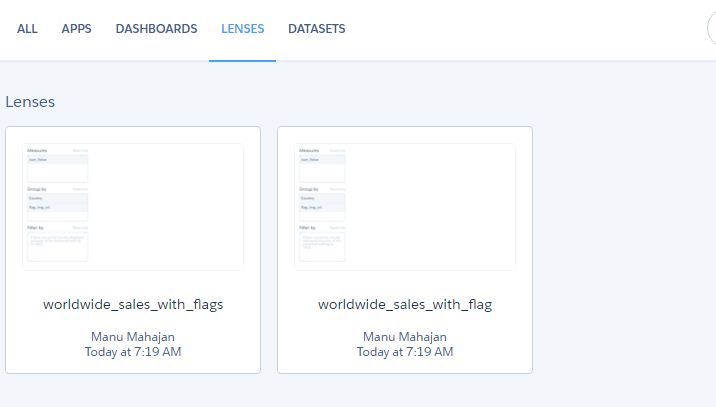This screenshot has width=716, height=407.
Task: Switch to the ALL tab
Action: [27, 29]
